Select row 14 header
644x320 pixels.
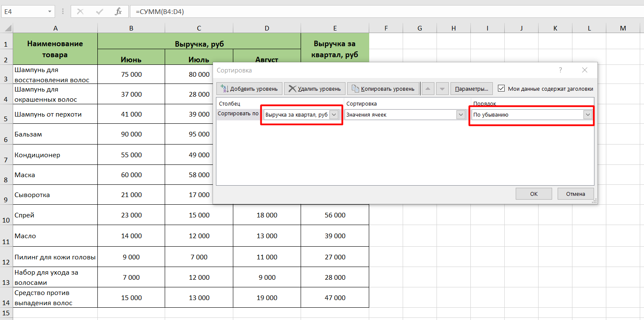pyautogui.click(x=6, y=298)
